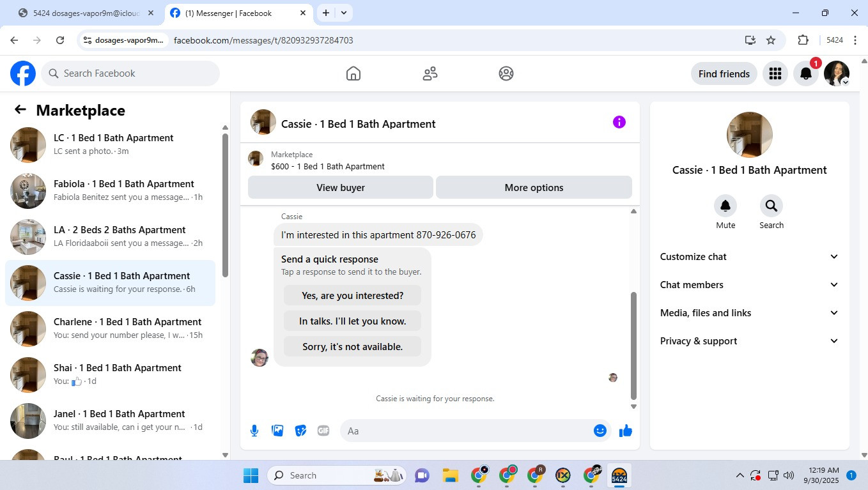This screenshot has width=868, height=490.
Task: Click the chat messages scrollbar thumb
Action: (x=633, y=345)
